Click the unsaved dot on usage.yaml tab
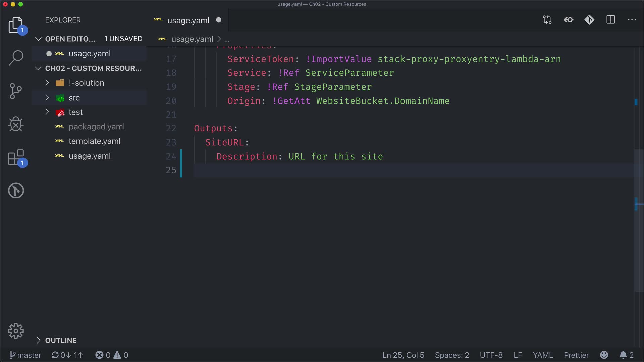This screenshot has width=644, height=362. click(x=219, y=20)
